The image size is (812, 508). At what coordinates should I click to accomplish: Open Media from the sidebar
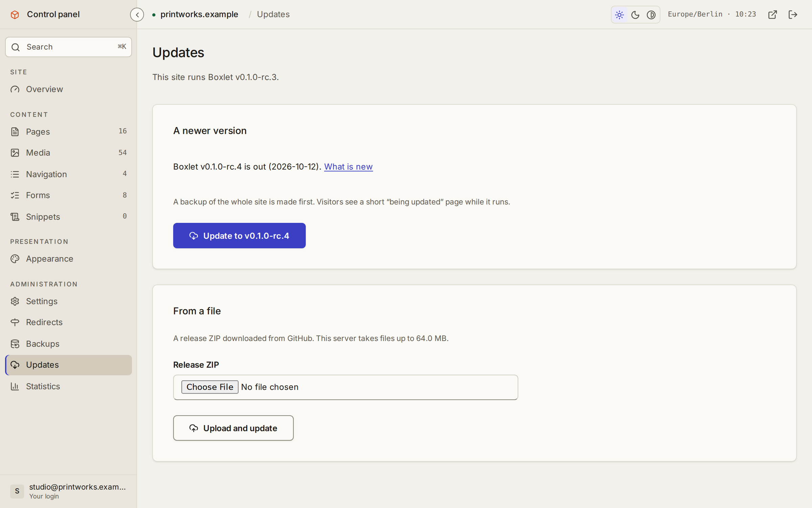68,153
